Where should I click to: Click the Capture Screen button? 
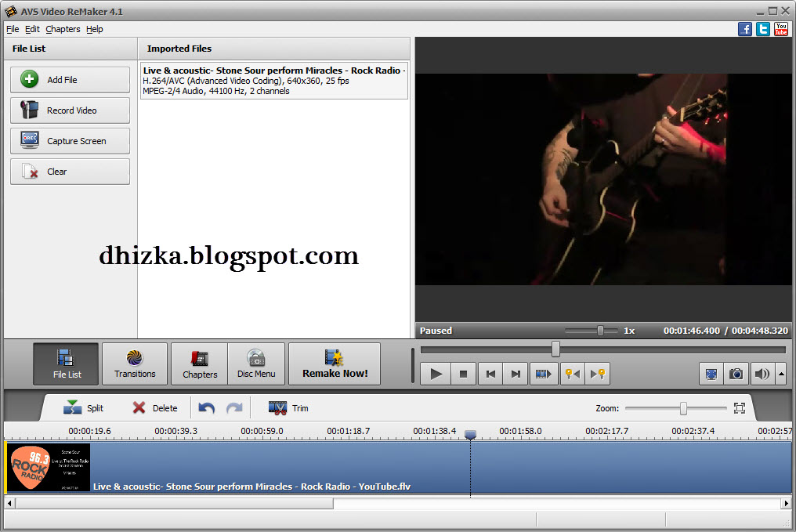(x=70, y=140)
